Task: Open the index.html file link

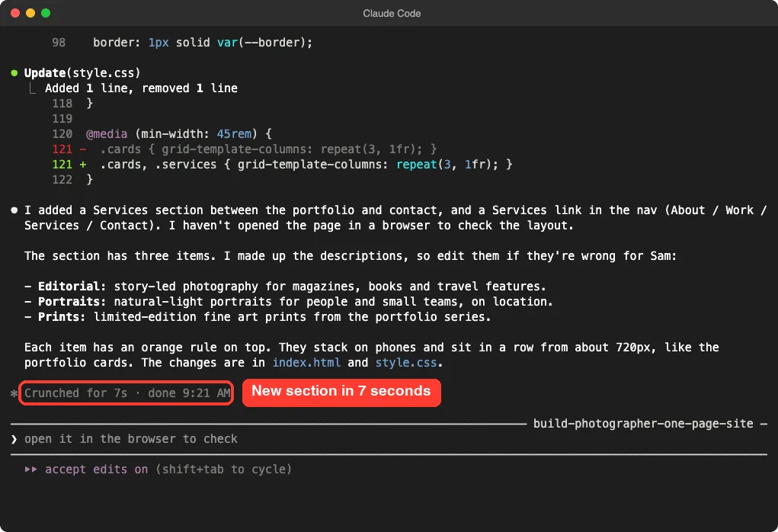Action: click(306, 363)
